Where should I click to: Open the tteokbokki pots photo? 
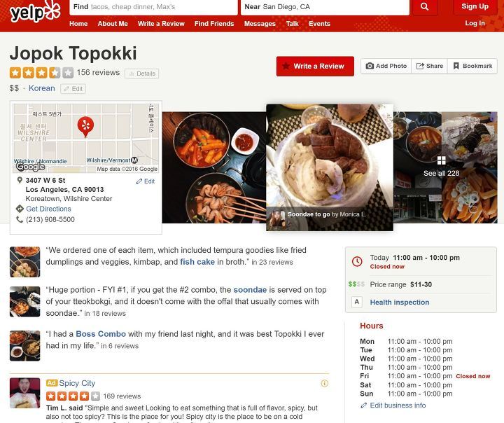tap(214, 167)
